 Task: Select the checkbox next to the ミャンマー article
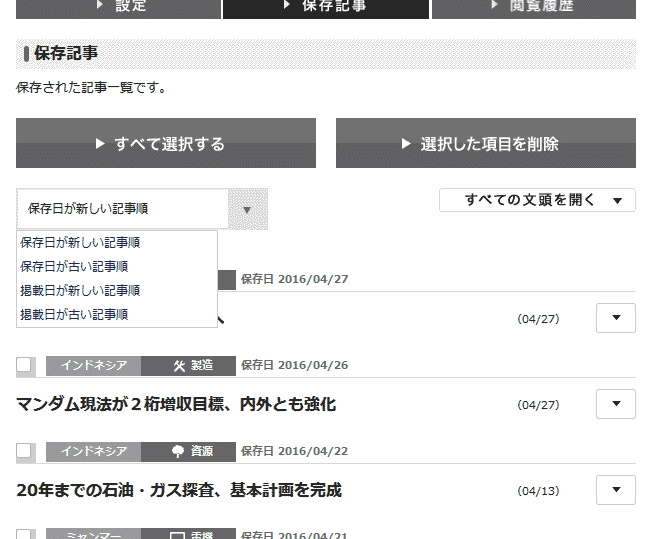tap(24, 535)
